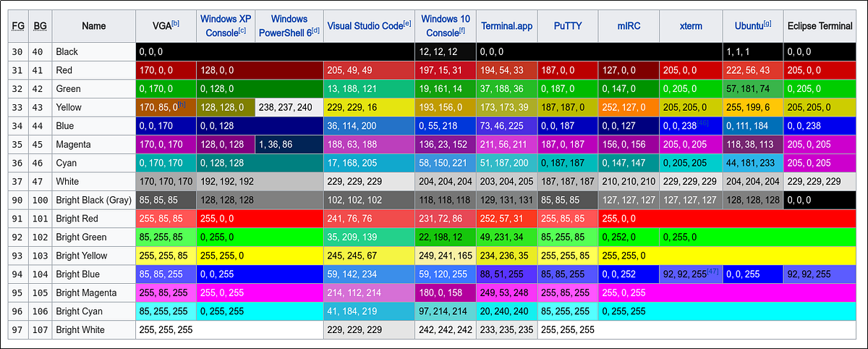Viewport: 868px width, 349px height.
Task: Click footnote [b] beside VGA
Action: [x=176, y=24]
